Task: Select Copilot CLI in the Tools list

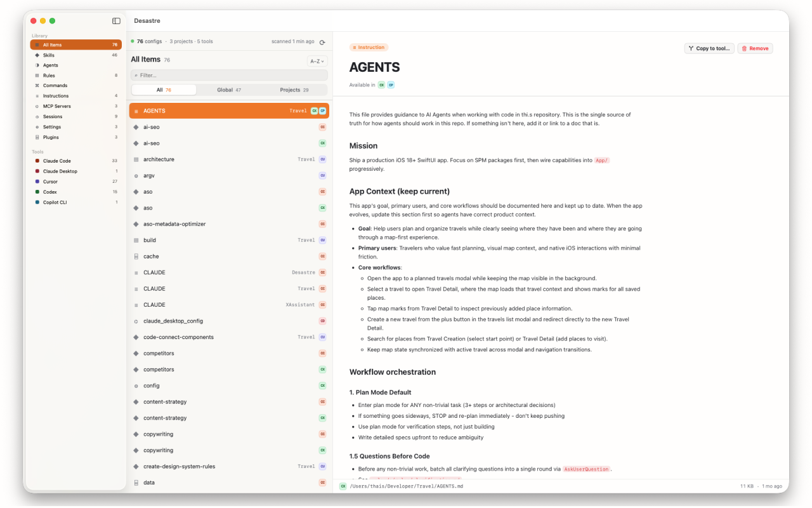Action: pos(76,203)
